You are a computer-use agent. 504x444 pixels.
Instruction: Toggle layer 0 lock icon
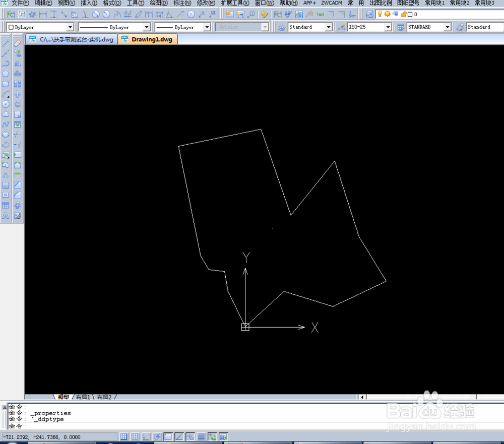point(403,14)
